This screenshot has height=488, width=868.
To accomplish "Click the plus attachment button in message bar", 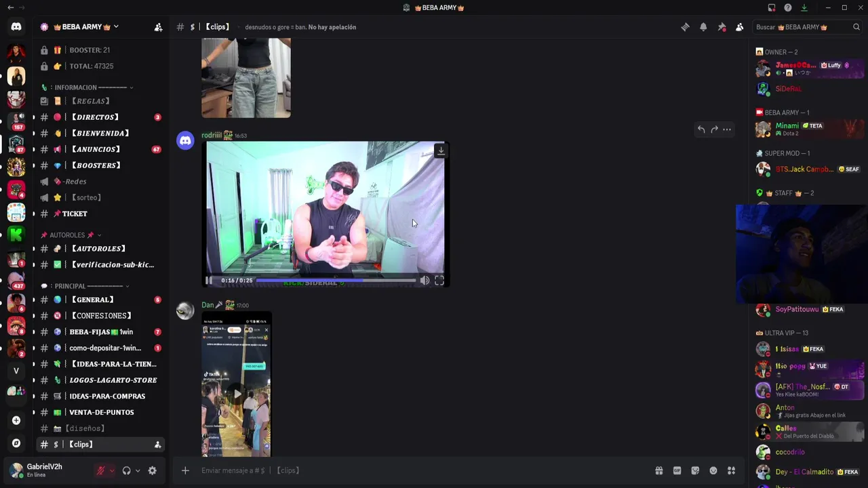I will [x=185, y=470].
